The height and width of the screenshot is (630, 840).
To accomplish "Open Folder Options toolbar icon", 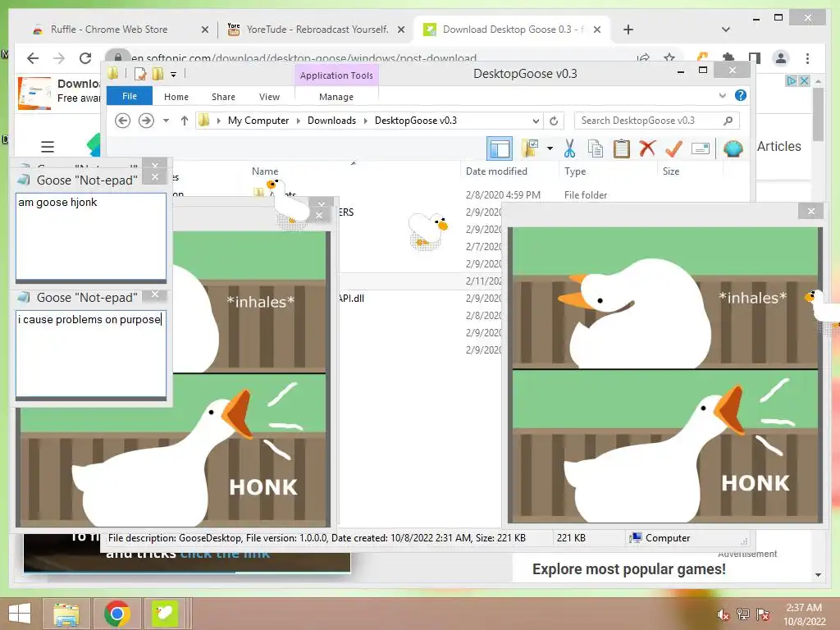I will [x=530, y=148].
